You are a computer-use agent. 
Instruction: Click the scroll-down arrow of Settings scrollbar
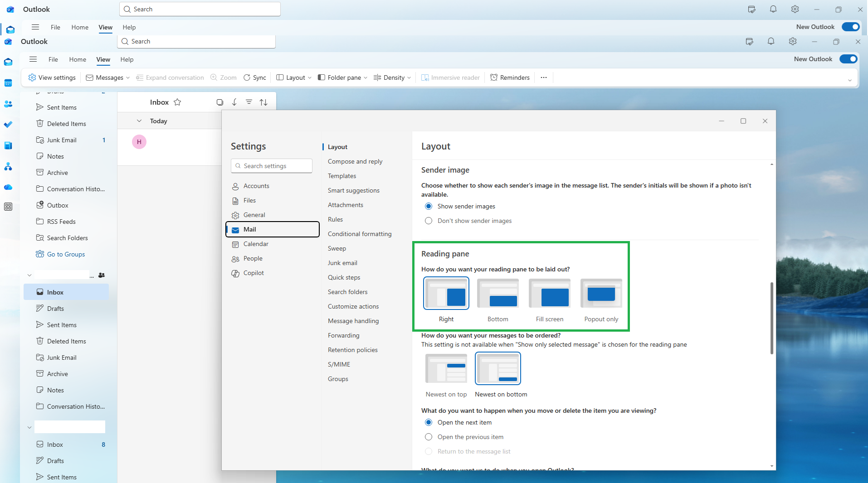771,466
